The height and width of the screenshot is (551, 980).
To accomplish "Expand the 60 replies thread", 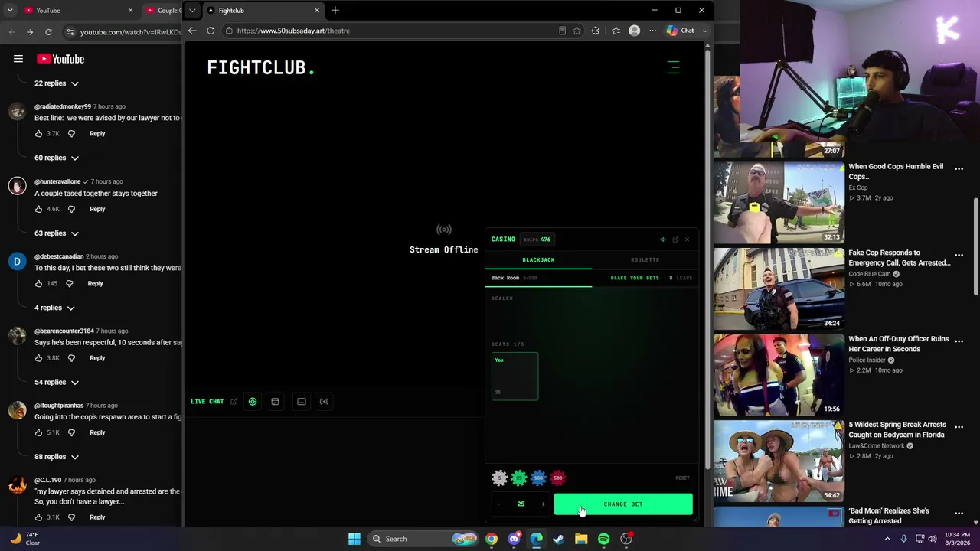I will (x=57, y=158).
